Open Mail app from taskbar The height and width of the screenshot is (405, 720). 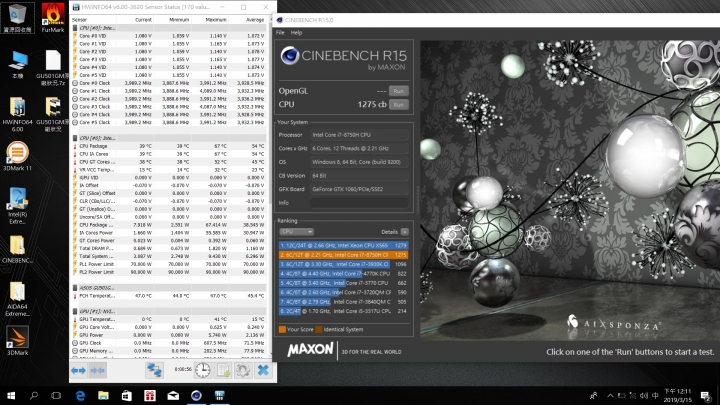[x=173, y=395]
